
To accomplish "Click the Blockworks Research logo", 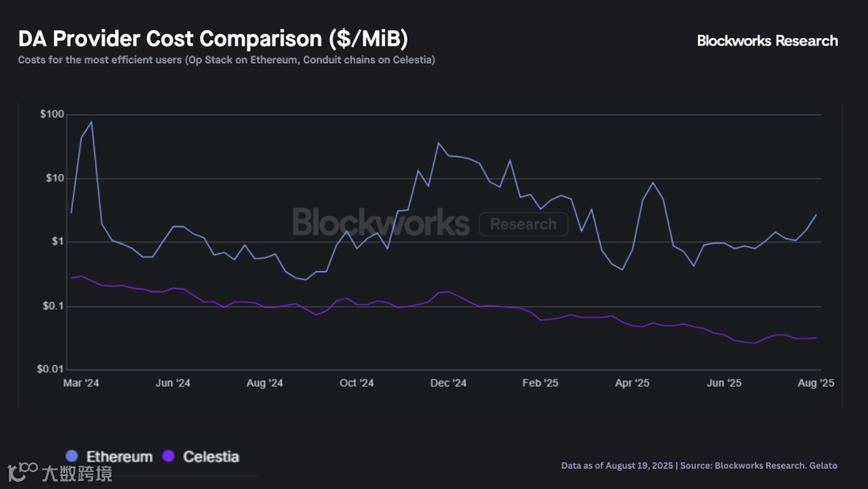I will click(768, 41).
